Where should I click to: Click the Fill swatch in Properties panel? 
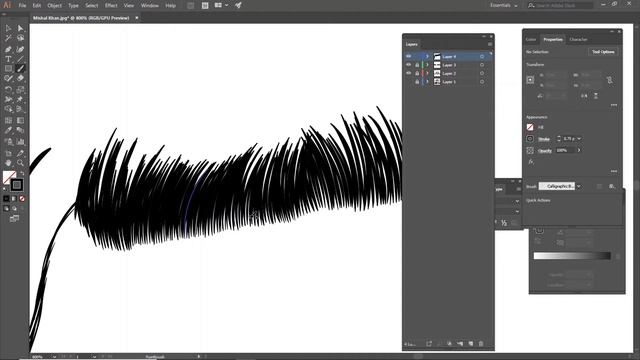530,127
